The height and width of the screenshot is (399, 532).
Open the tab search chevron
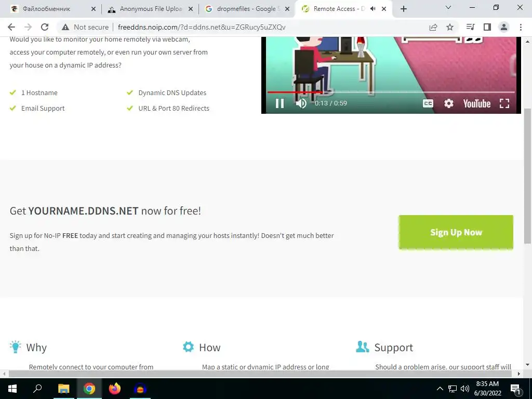448,7
